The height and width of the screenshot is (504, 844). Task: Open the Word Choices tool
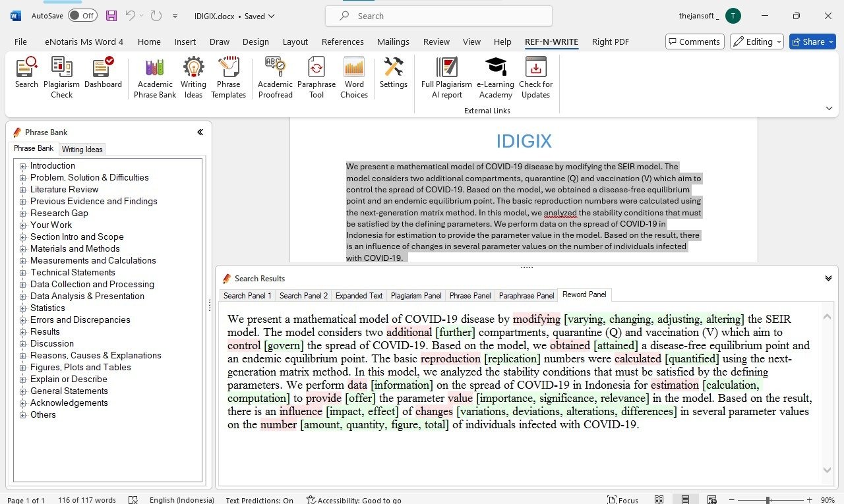click(x=354, y=78)
